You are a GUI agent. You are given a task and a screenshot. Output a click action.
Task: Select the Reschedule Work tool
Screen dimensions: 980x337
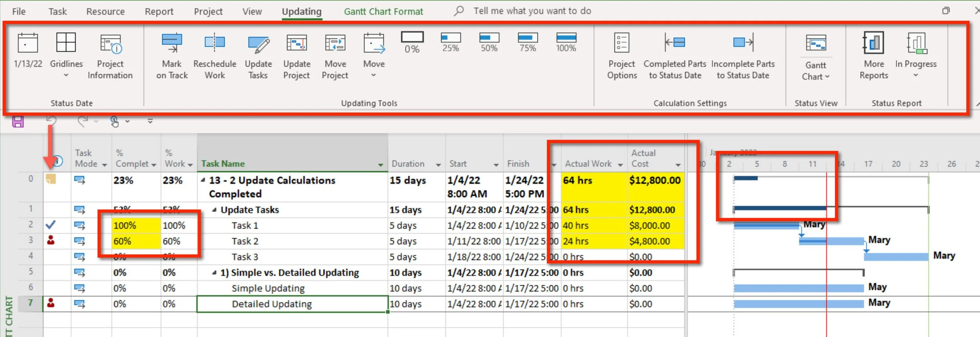click(215, 56)
